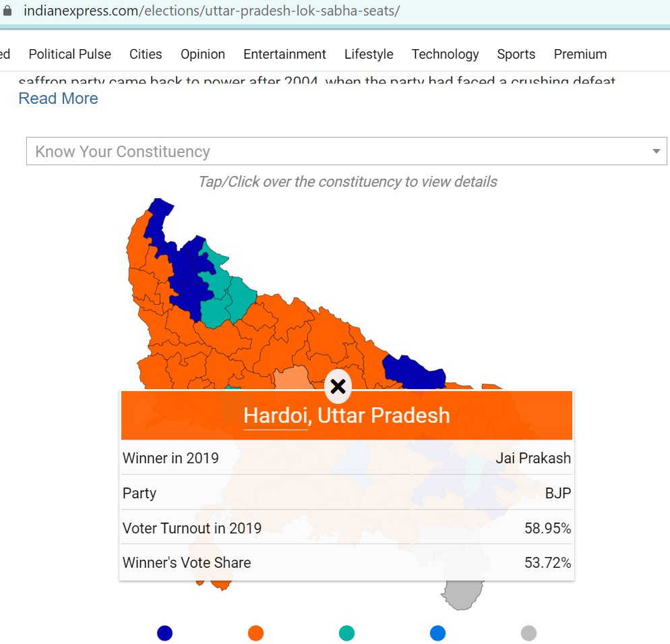This screenshot has width=670, height=644.
Task: Click the dropdown arrow of constituency selector
Action: point(657,151)
